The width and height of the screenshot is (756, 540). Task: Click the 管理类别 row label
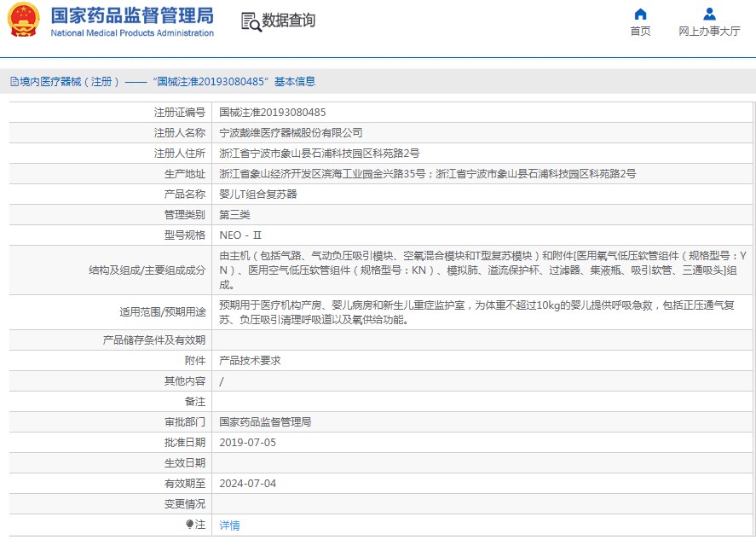pyautogui.click(x=185, y=215)
